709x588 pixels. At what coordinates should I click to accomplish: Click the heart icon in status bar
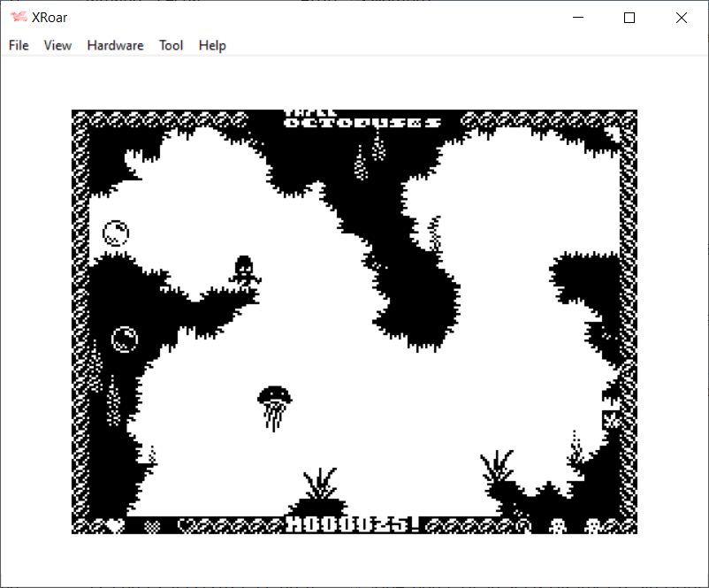coord(116,525)
